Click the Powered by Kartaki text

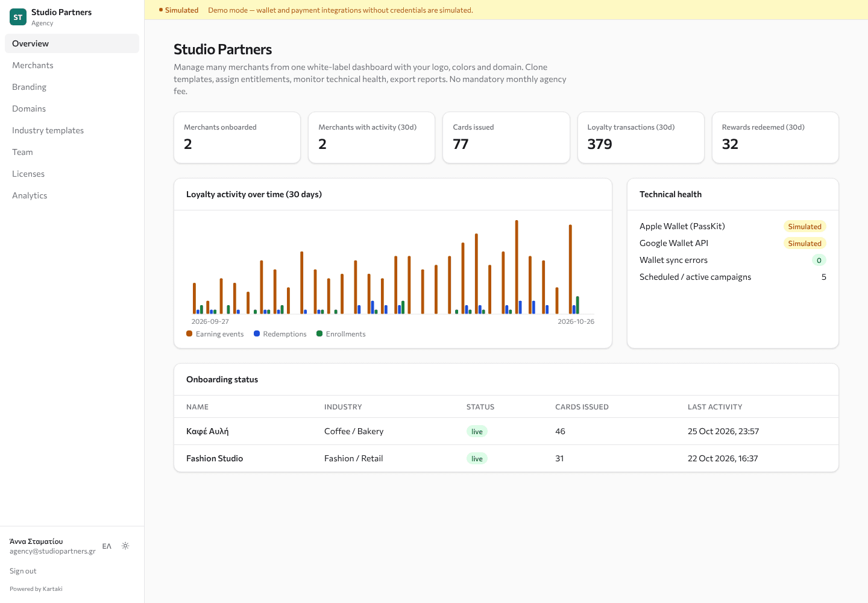click(36, 589)
